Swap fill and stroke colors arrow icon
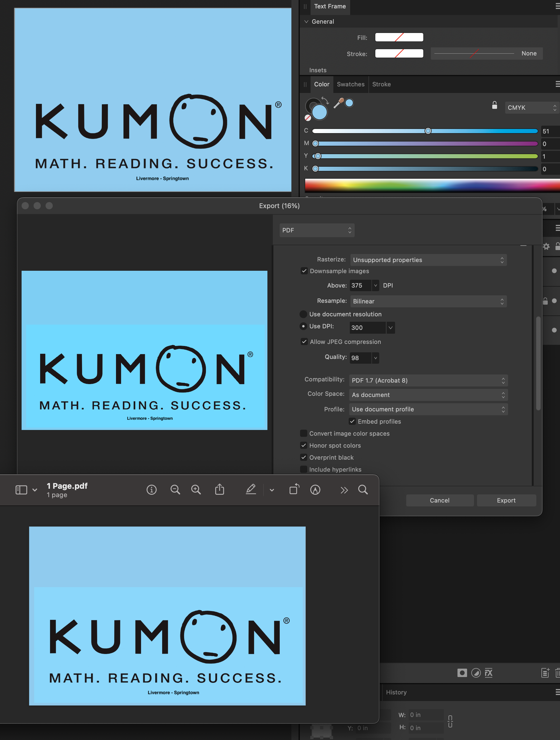The image size is (560, 740). coord(325,100)
